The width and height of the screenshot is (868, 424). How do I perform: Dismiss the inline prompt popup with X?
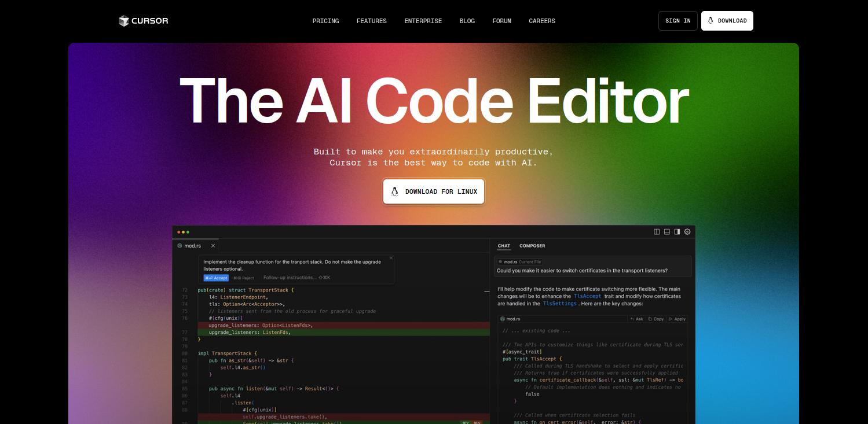pyautogui.click(x=391, y=258)
